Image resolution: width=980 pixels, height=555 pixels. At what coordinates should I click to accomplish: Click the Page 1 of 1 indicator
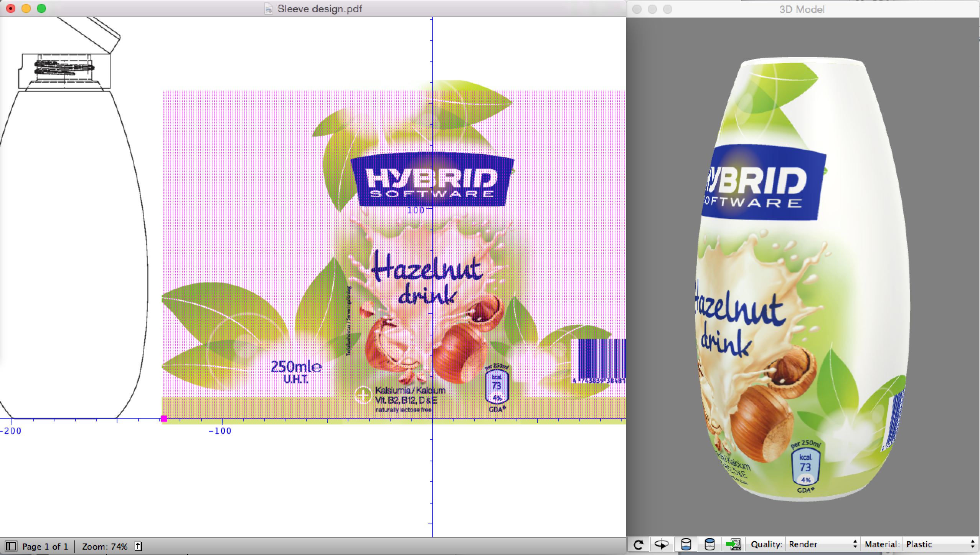coord(45,546)
